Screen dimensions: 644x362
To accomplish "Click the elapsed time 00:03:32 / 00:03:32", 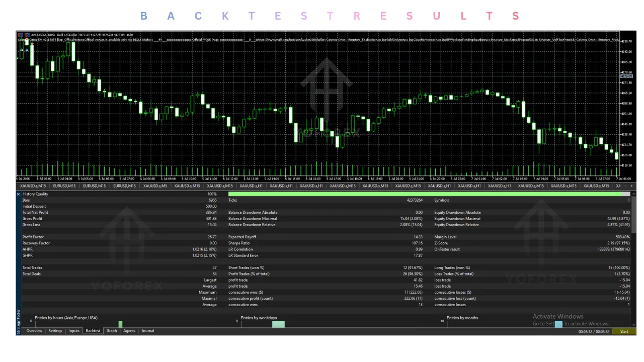I will coord(594,332).
